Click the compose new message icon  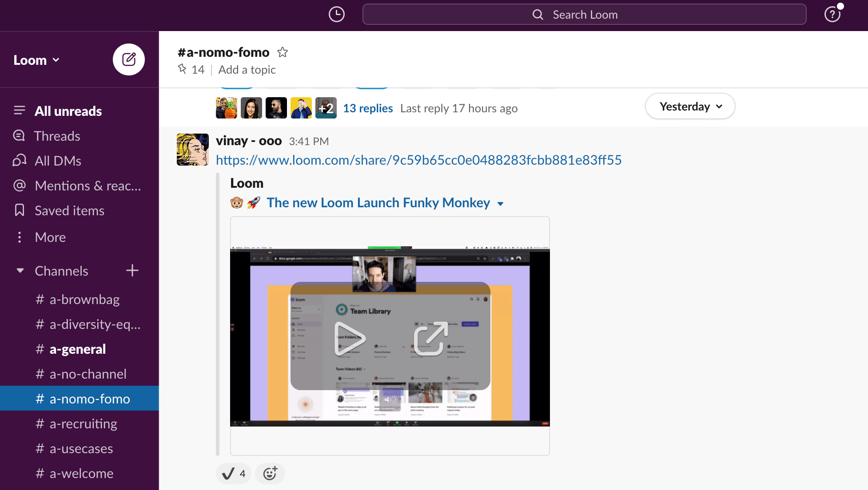129,59
